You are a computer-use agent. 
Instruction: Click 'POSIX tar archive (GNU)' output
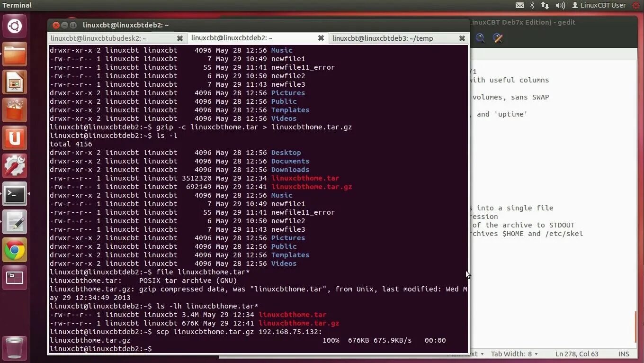coord(188,281)
